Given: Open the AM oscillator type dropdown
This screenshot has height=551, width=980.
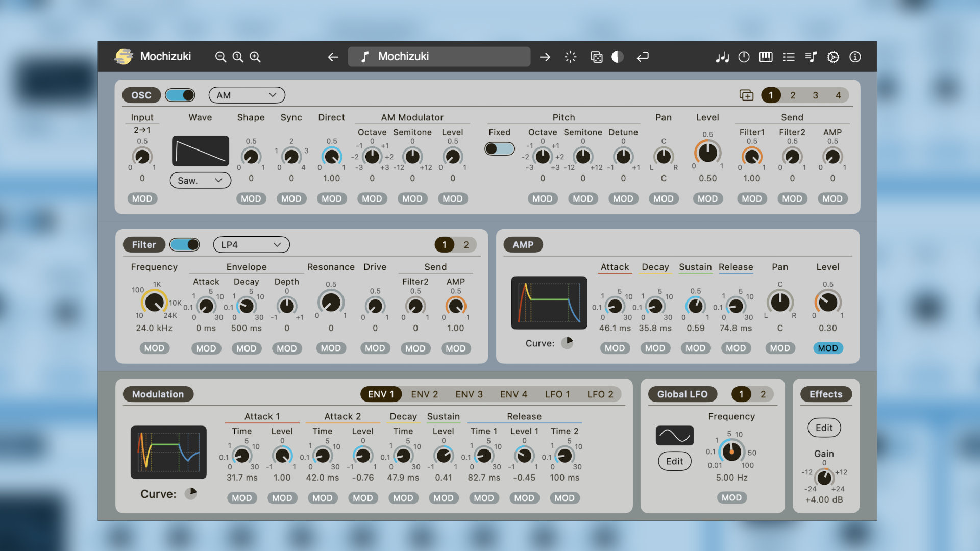Looking at the screenshot, I should coord(247,95).
